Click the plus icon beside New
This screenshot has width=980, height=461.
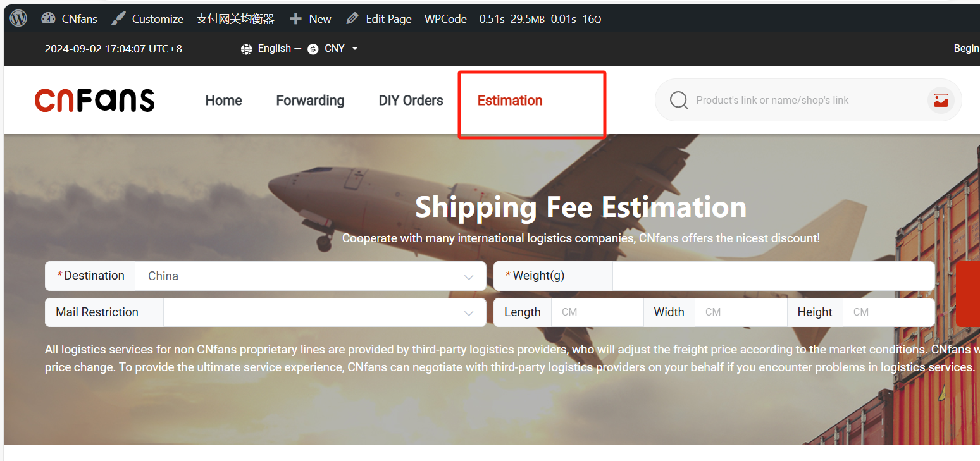(x=295, y=19)
